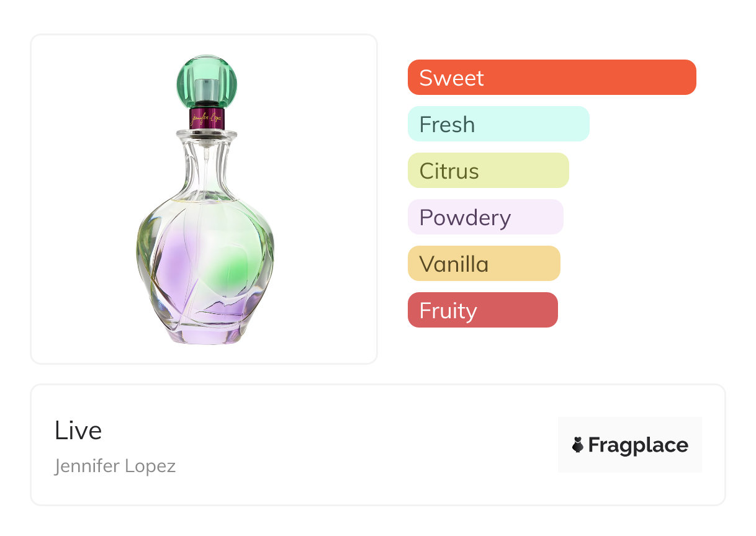Click the magenta signature collar on bottle
Screen dimensions: 756x536
pos(207,117)
